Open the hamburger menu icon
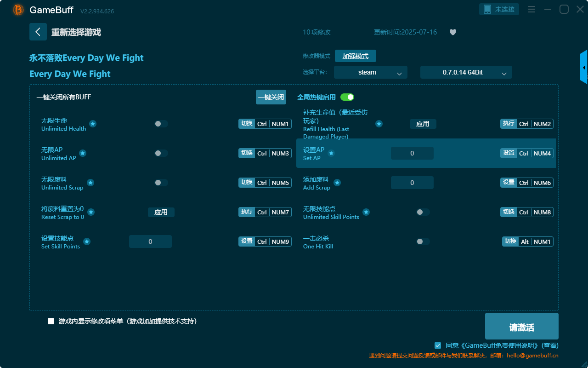 tap(531, 9)
